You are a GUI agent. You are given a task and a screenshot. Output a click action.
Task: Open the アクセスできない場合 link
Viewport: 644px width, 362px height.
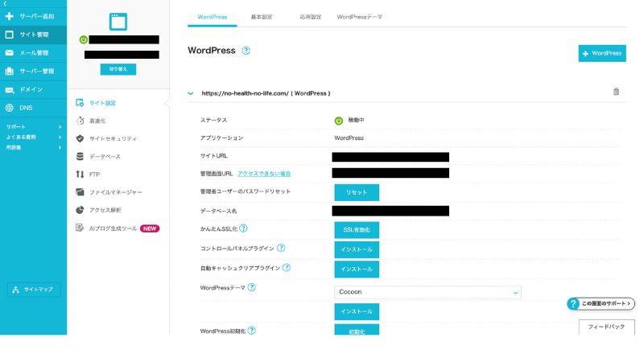264,174
